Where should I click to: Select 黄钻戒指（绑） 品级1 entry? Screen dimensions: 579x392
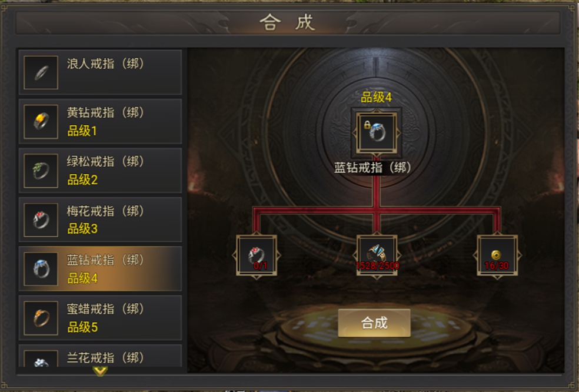click(100, 121)
